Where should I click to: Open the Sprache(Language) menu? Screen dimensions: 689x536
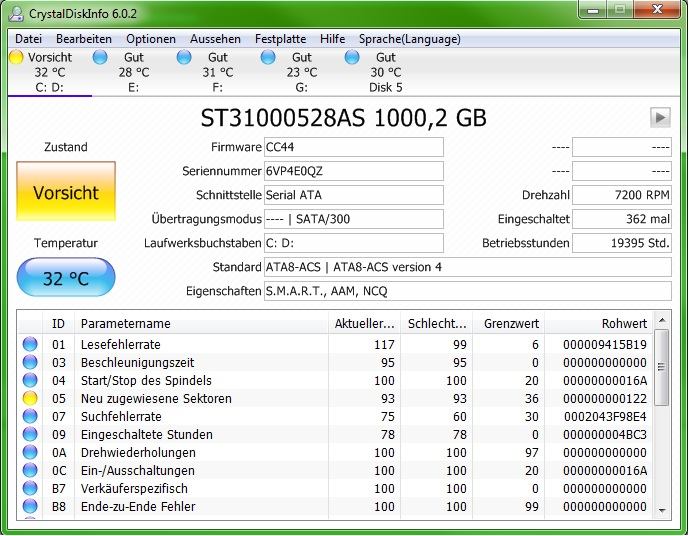pos(410,39)
